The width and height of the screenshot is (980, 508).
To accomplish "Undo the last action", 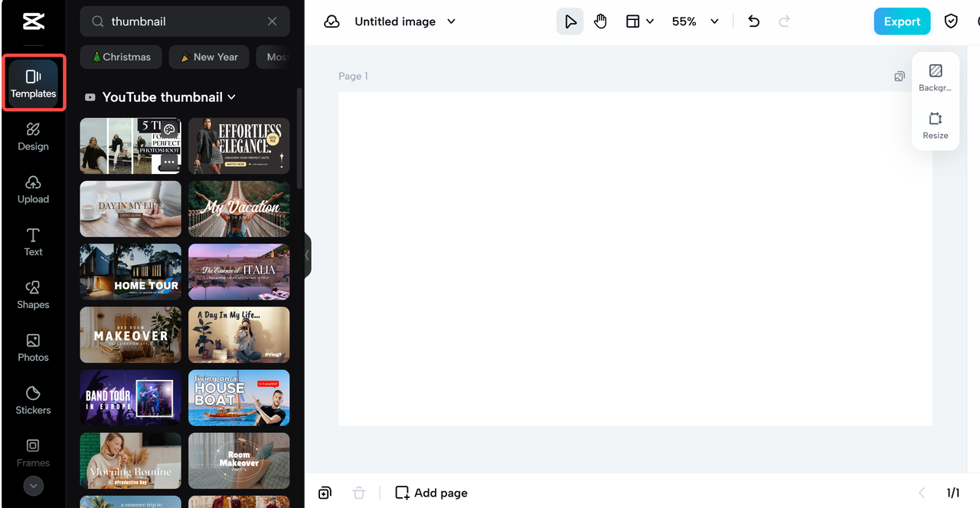I will [754, 21].
